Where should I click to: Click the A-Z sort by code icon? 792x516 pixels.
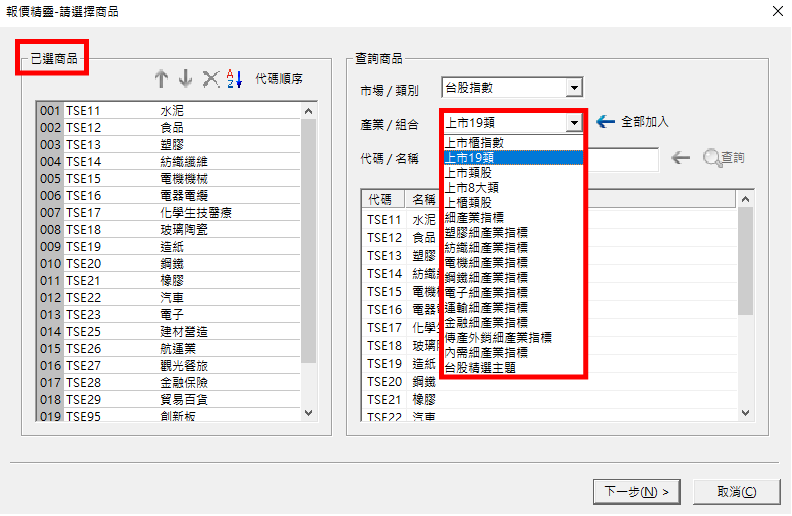pyautogui.click(x=234, y=79)
